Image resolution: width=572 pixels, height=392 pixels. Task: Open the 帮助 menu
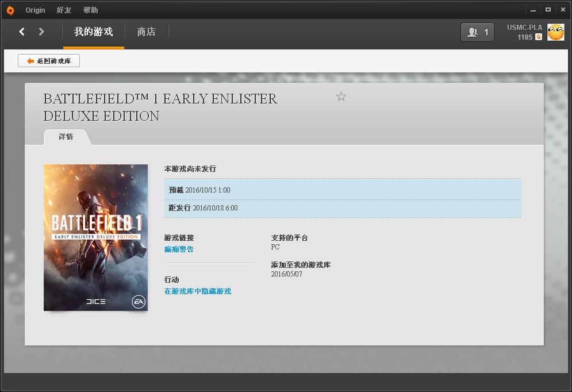tap(90, 10)
